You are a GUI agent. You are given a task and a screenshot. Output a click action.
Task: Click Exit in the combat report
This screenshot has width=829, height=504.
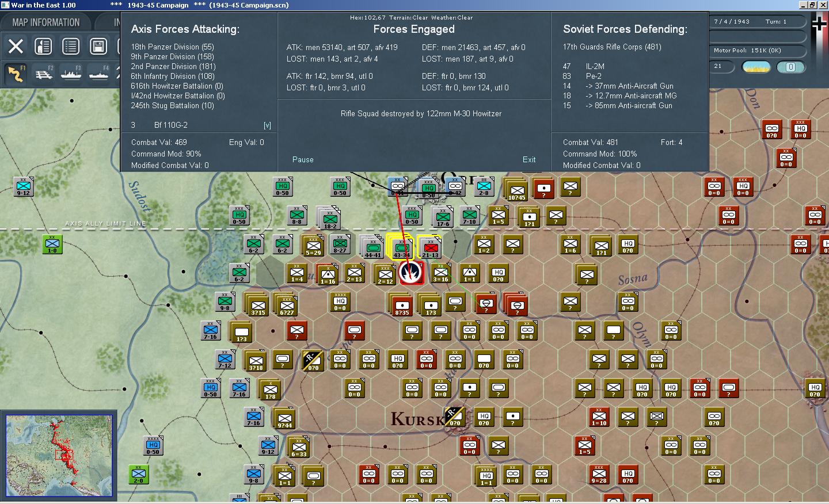pos(529,159)
